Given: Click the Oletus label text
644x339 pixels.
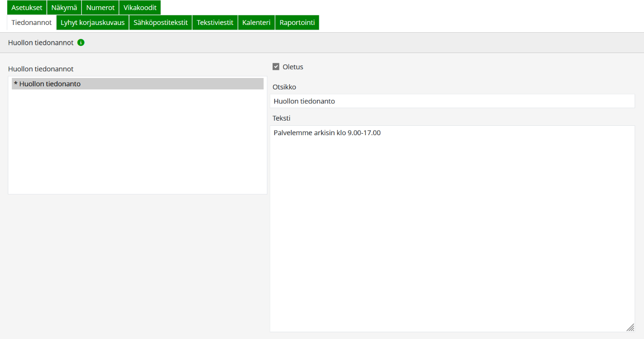Looking at the screenshot, I should tap(293, 67).
